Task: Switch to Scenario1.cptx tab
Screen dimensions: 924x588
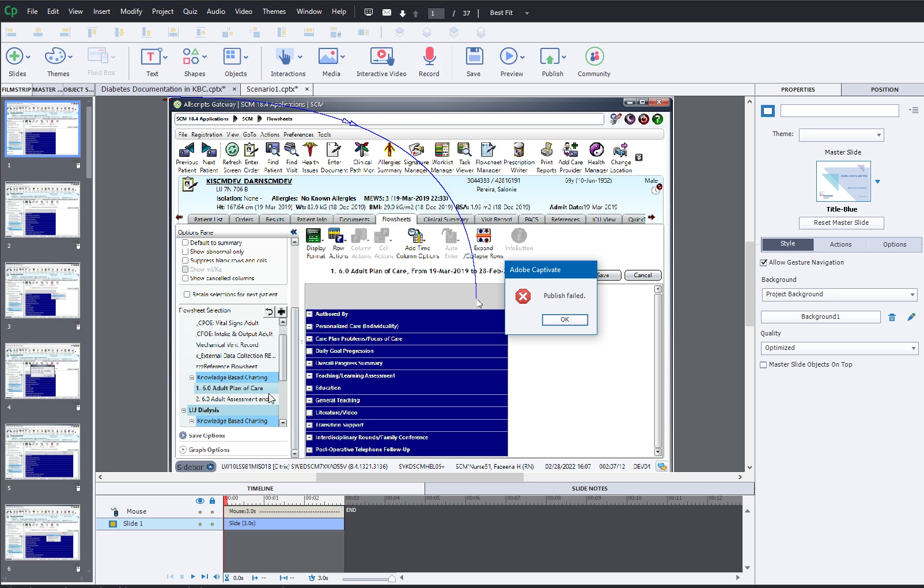Action: [272, 89]
